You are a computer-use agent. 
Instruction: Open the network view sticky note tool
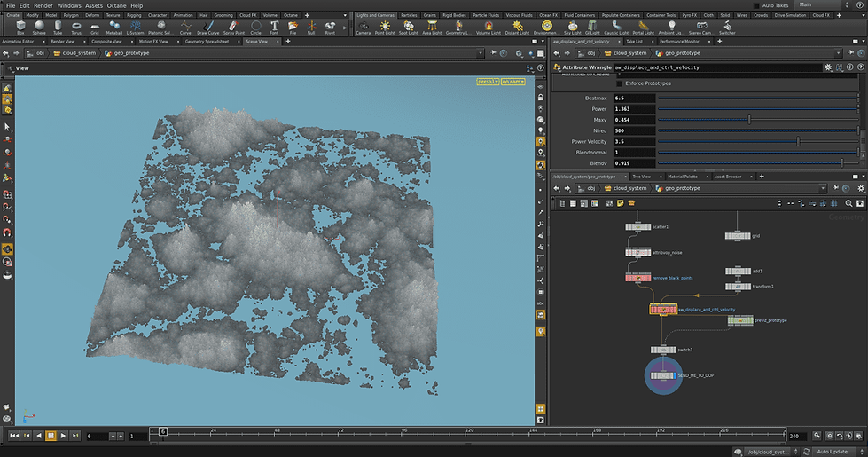620,203
